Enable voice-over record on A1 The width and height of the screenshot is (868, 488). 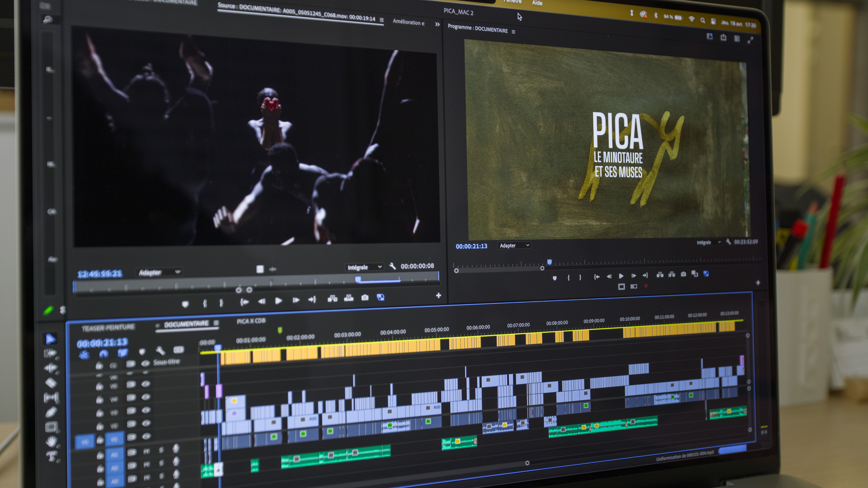(x=176, y=448)
